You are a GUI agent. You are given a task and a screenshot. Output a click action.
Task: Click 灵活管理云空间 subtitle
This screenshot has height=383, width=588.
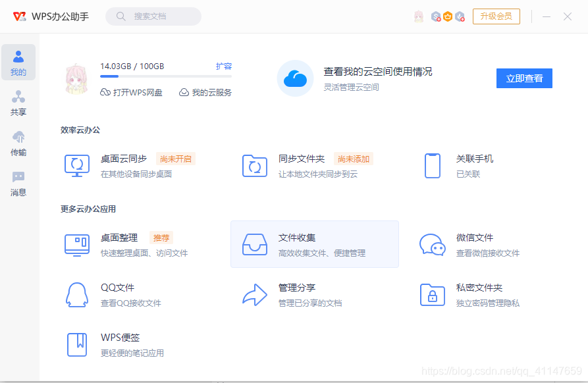351,88
